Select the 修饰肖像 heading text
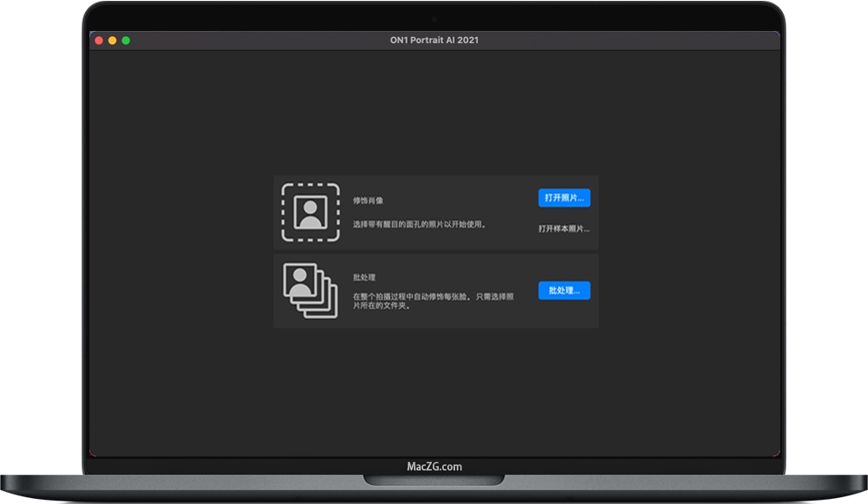The image size is (868, 504). click(368, 200)
